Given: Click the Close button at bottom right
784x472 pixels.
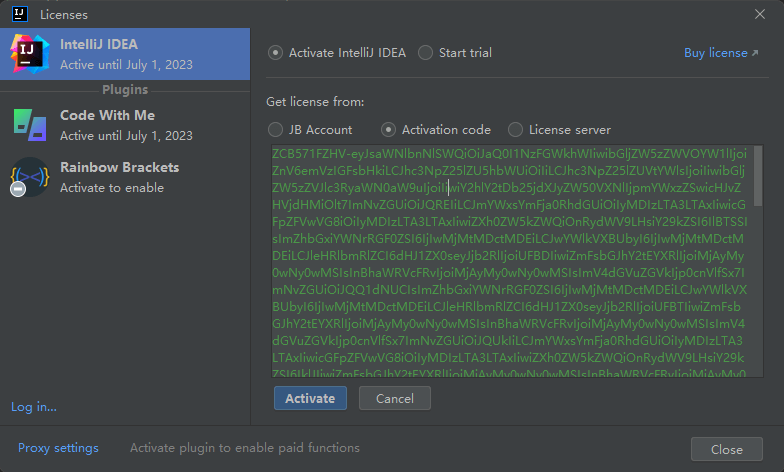Looking at the screenshot, I should point(726,450).
